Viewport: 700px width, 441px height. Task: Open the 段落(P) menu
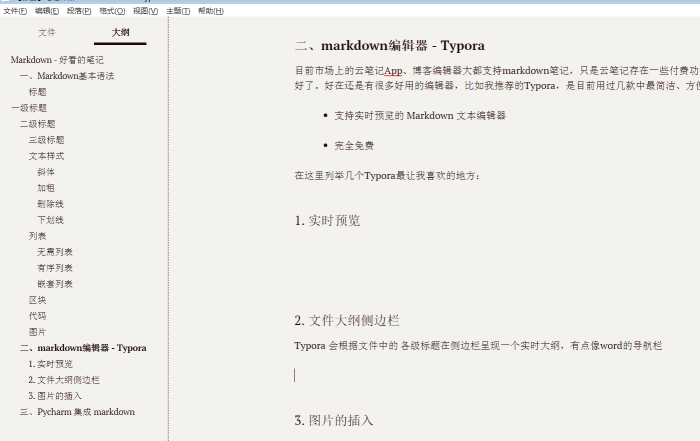click(x=79, y=11)
